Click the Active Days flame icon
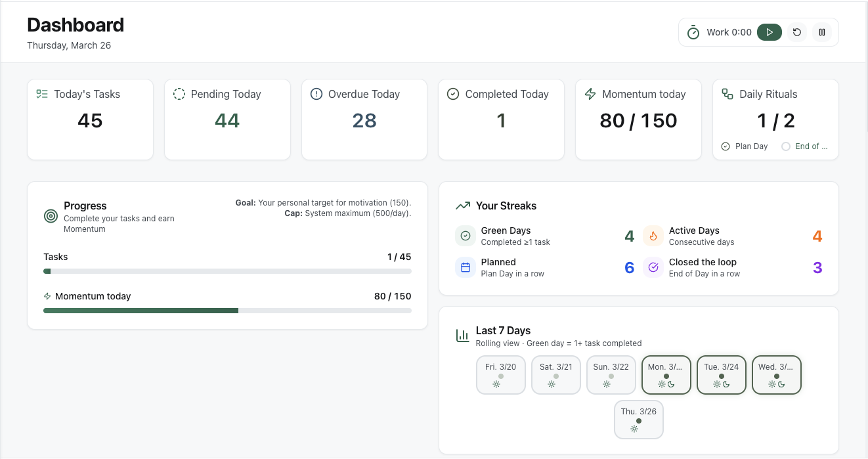 click(x=653, y=235)
